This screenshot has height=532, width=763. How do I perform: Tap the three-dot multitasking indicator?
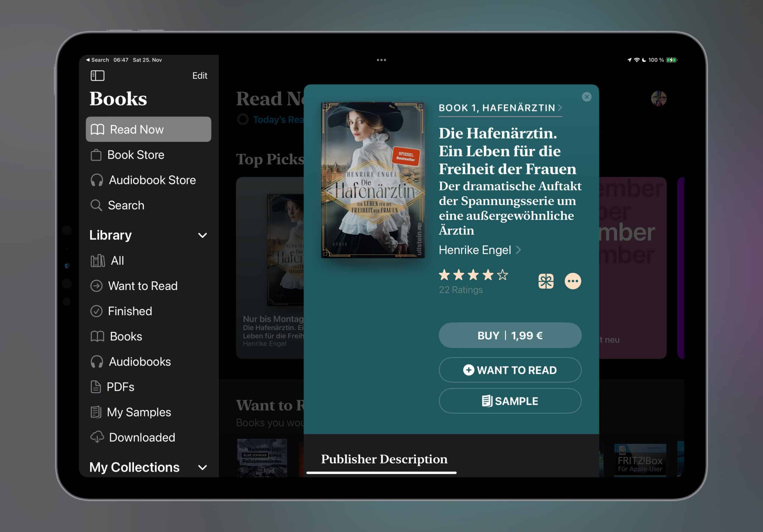click(x=381, y=60)
